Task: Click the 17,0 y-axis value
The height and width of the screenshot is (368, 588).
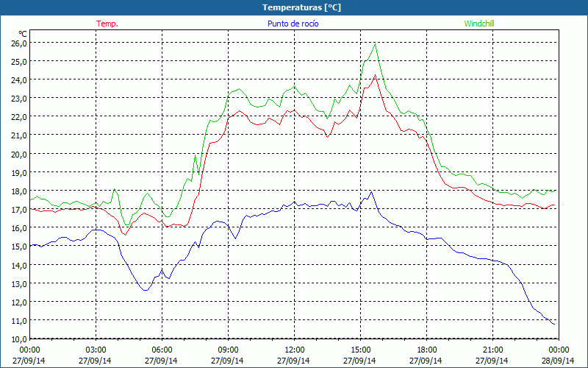Action: (x=20, y=209)
